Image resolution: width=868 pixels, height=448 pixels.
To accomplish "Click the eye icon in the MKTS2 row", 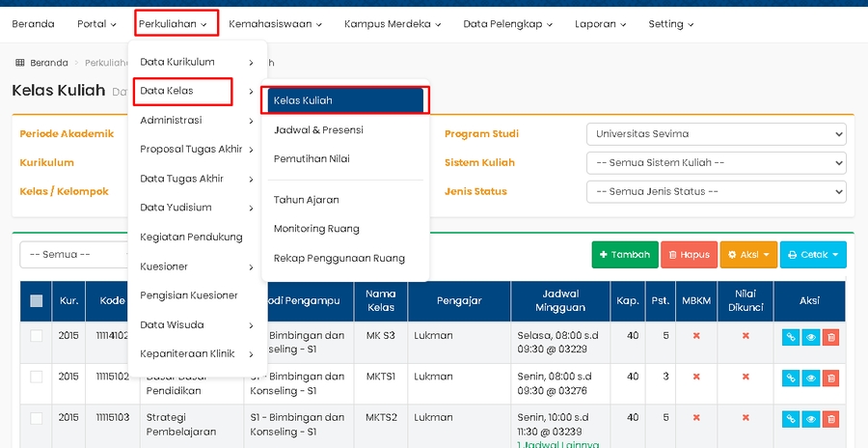I will (x=810, y=419).
